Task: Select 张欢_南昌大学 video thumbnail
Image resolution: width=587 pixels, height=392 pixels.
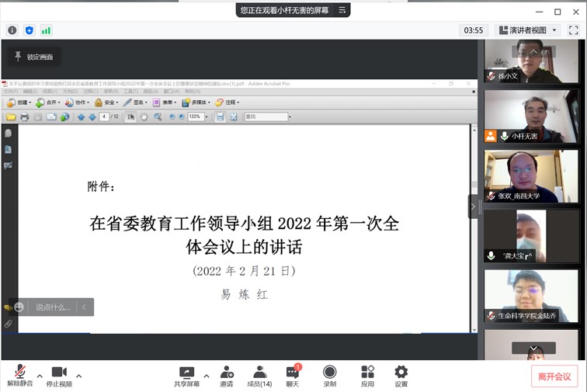Action: (x=531, y=176)
